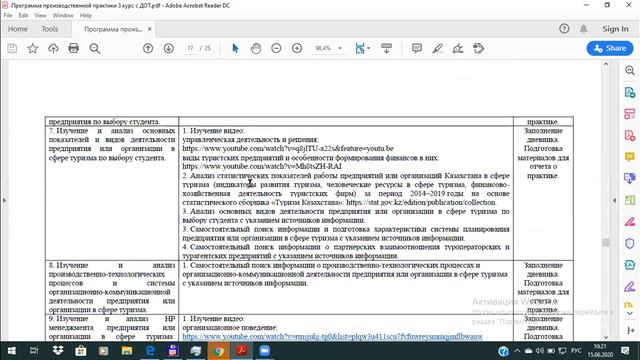This screenshot has width=640, height=360.
Task: Print the document with printer icon
Action: point(73,49)
